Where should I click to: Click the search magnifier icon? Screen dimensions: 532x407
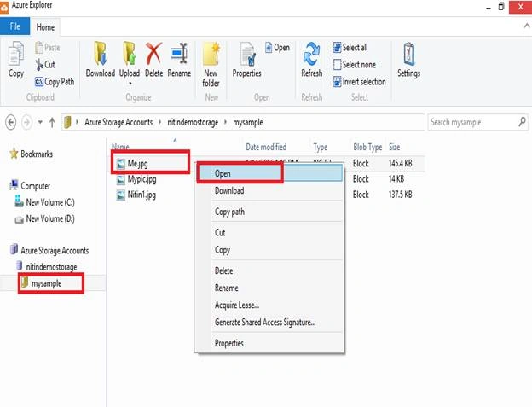pyautogui.click(x=523, y=121)
